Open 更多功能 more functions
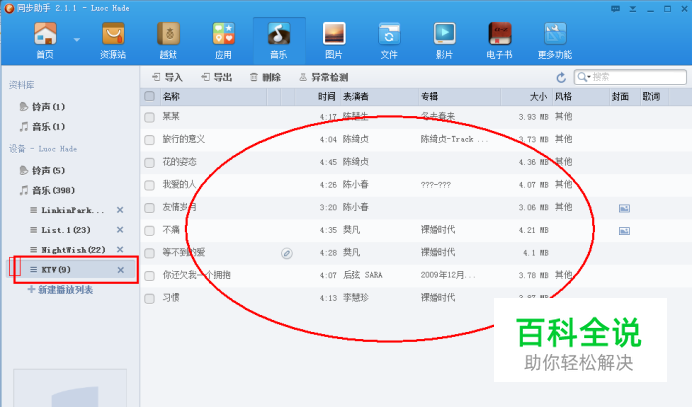 tap(555, 41)
